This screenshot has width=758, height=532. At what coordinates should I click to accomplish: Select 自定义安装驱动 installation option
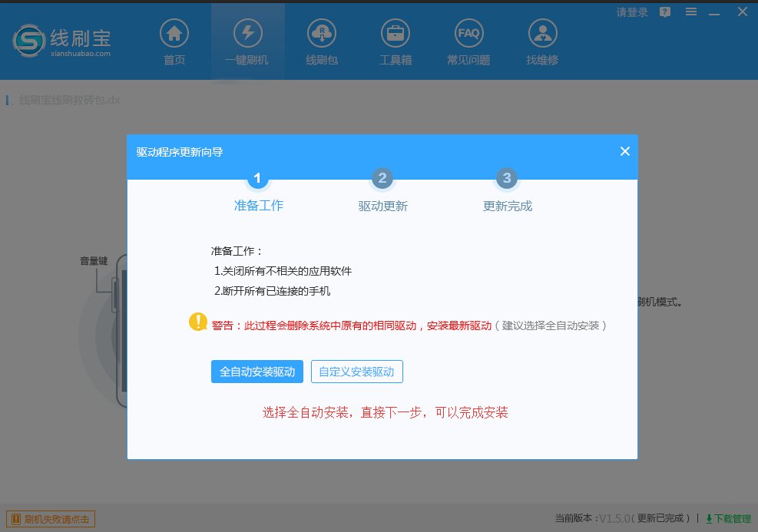[356, 372]
